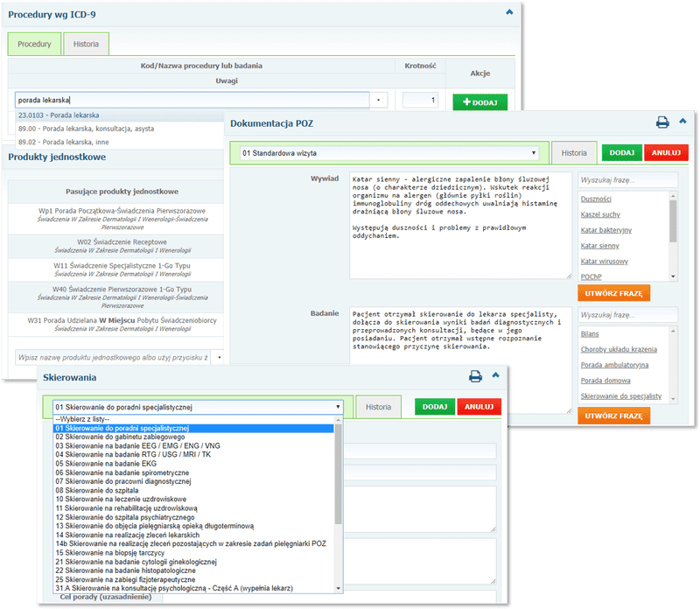
Task: Click the printer icon in Skierowania panel
Action: [475, 377]
